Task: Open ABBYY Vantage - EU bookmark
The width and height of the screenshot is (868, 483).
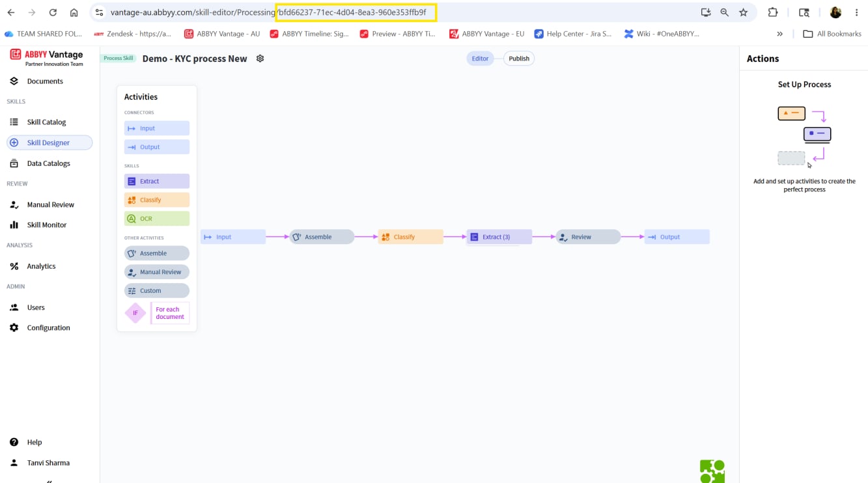Action: [x=487, y=34]
